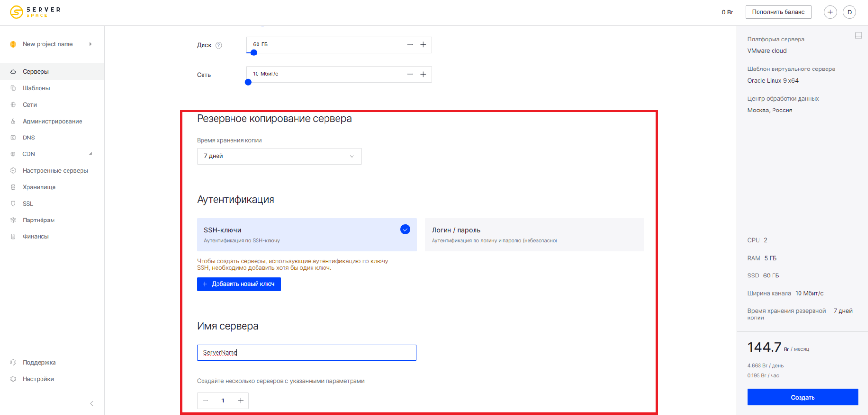Click the Сеть slider handle

tap(248, 82)
